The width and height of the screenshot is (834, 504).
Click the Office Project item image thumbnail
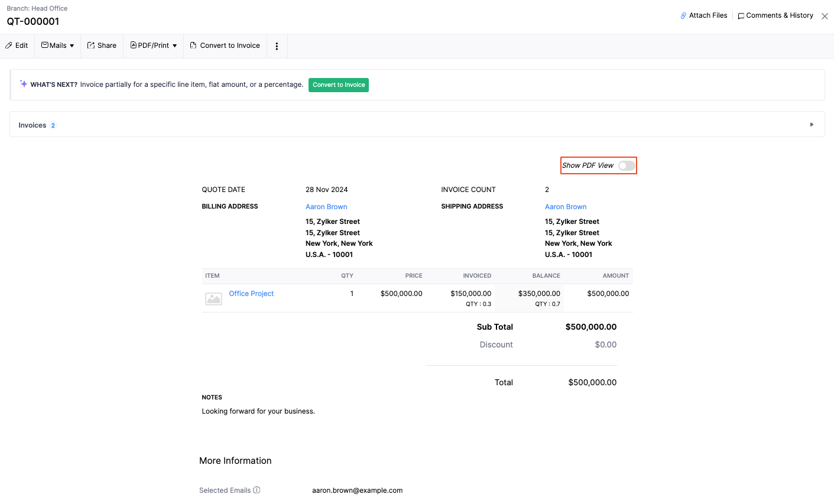click(x=213, y=298)
